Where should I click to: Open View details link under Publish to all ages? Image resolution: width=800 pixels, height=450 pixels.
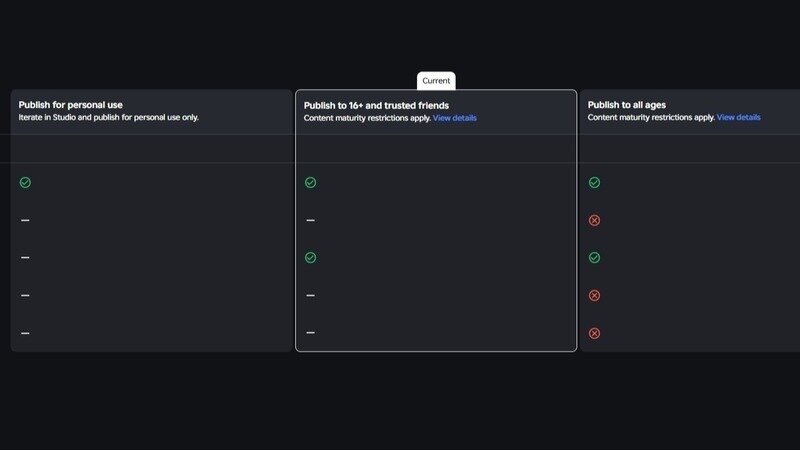(x=738, y=117)
